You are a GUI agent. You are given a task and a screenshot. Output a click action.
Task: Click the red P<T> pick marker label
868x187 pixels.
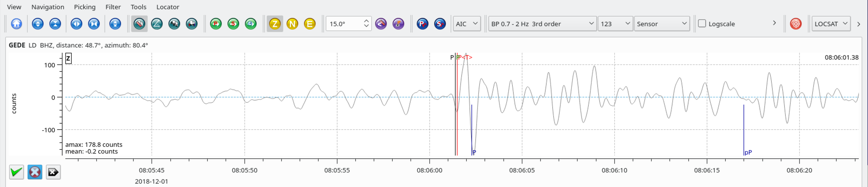[x=465, y=58]
